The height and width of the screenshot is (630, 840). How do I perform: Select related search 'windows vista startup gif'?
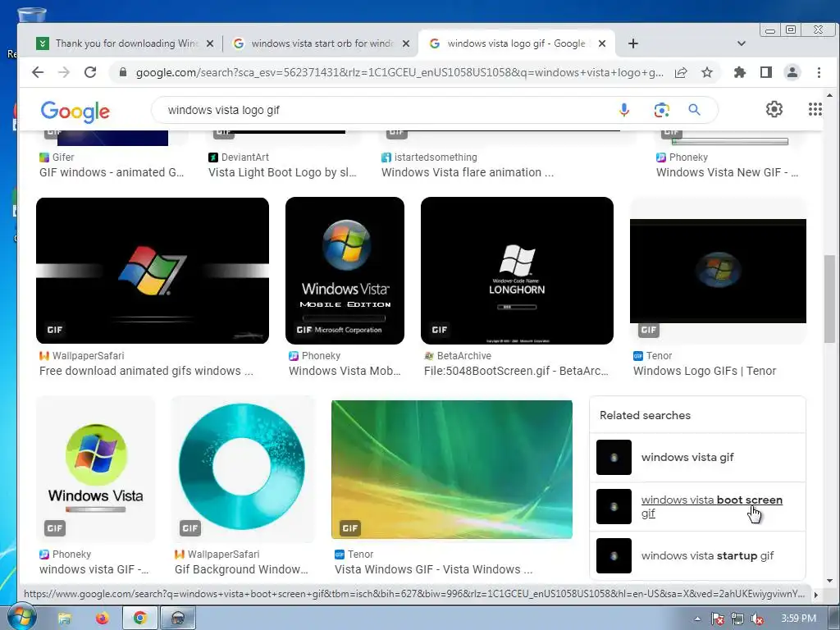pyautogui.click(x=697, y=556)
